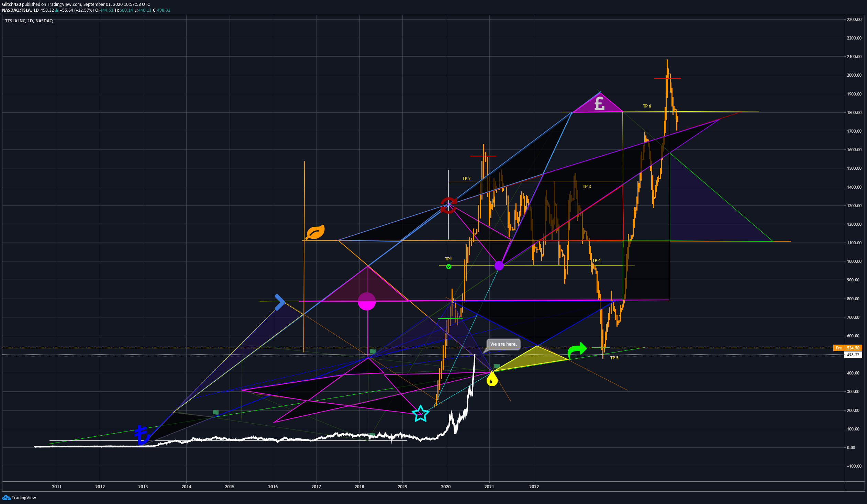Click the TP 3 label
867x504 pixels.
pos(587,187)
